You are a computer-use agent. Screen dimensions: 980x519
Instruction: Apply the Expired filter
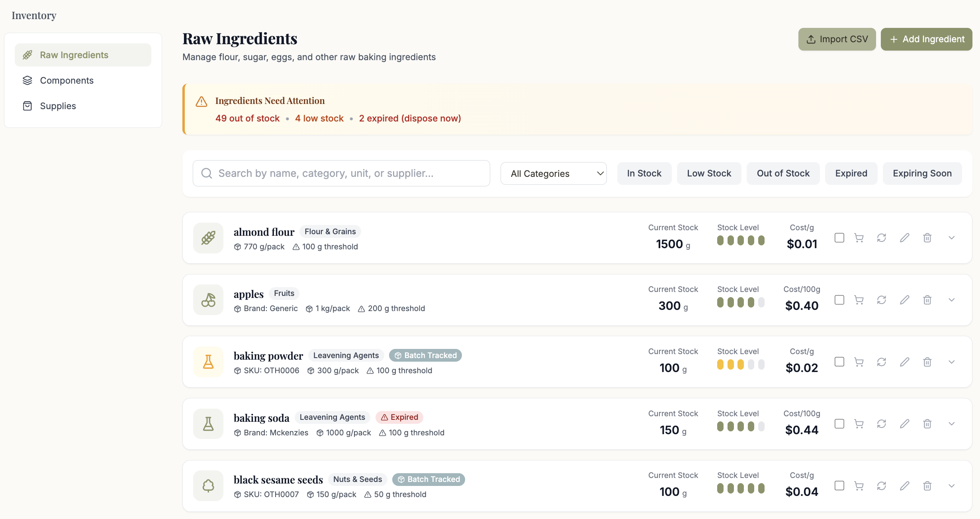click(851, 173)
